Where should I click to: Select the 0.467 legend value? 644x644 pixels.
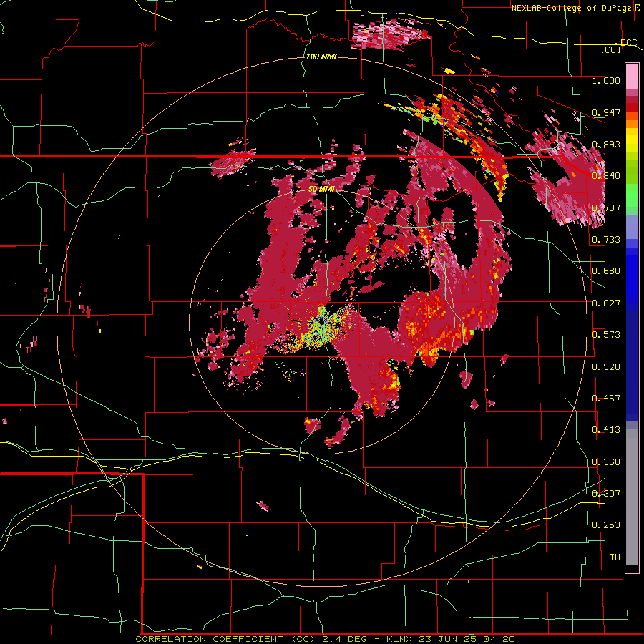pyautogui.click(x=606, y=399)
